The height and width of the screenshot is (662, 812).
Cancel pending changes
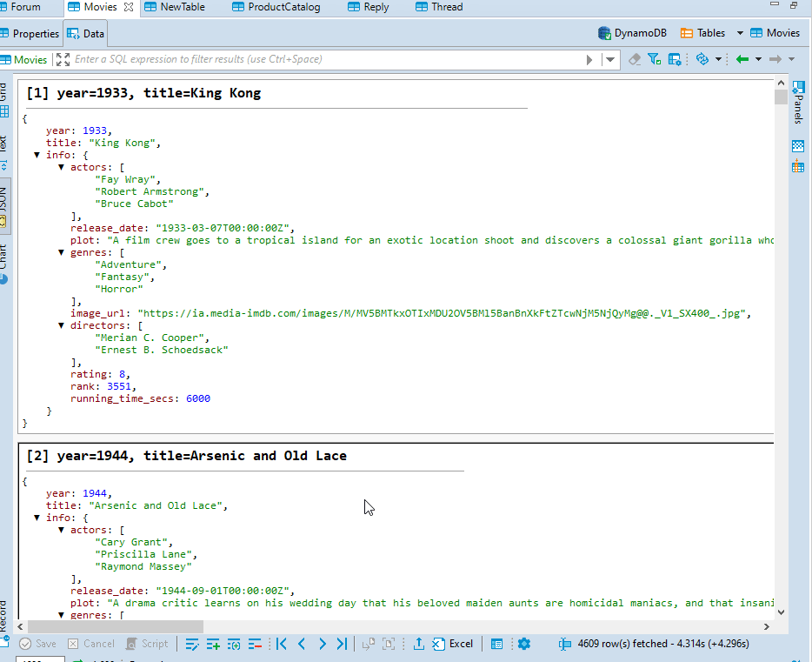click(x=90, y=644)
